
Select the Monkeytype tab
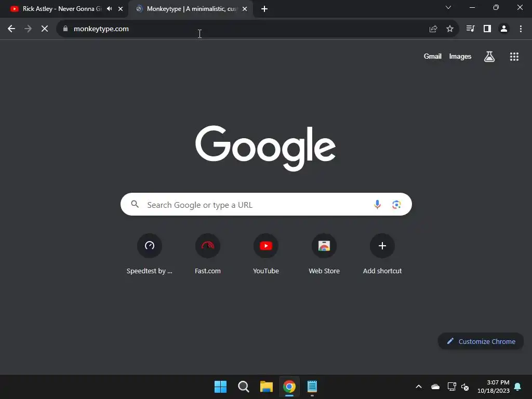tap(190, 9)
